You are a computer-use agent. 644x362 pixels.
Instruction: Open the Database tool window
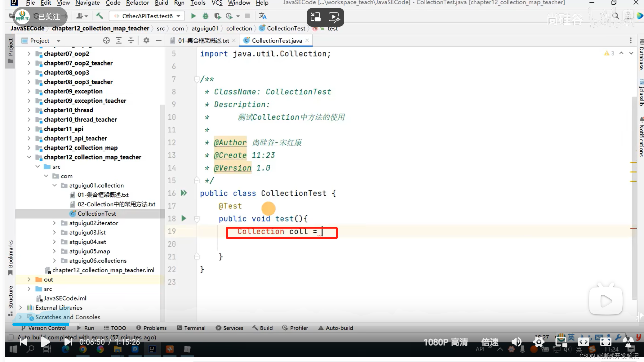coord(641,55)
